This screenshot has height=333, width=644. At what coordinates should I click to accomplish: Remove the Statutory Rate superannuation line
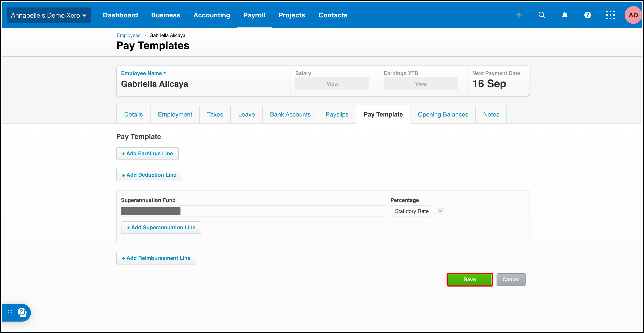[x=440, y=211]
